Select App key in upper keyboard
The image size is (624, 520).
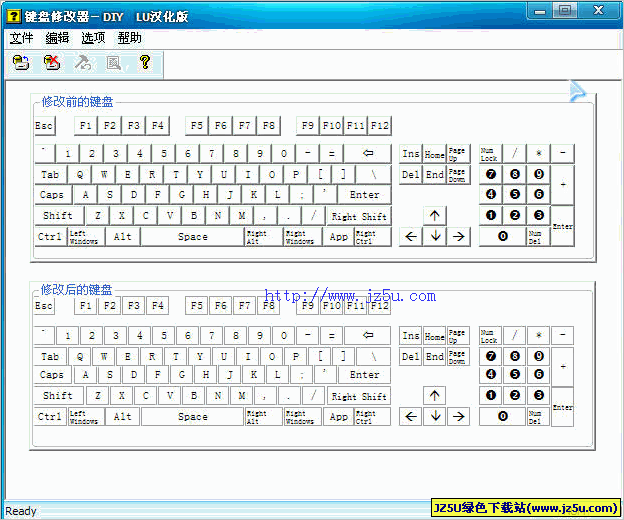pyautogui.click(x=339, y=237)
